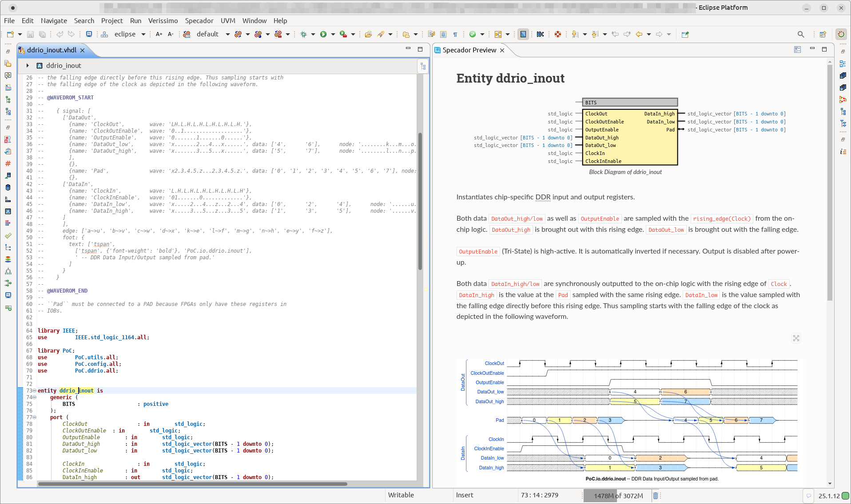Open the default configuration dropdown
Screen dimensions: 851x504
pyautogui.click(x=227, y=34)
